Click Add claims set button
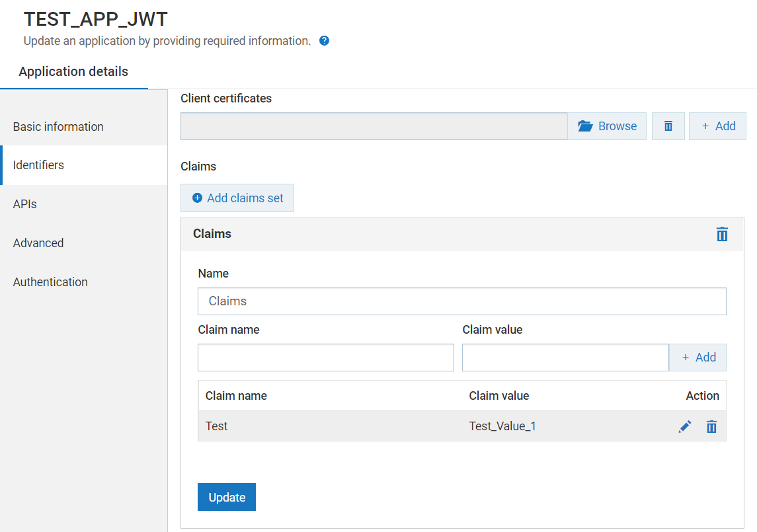 (x=237, y=198)
